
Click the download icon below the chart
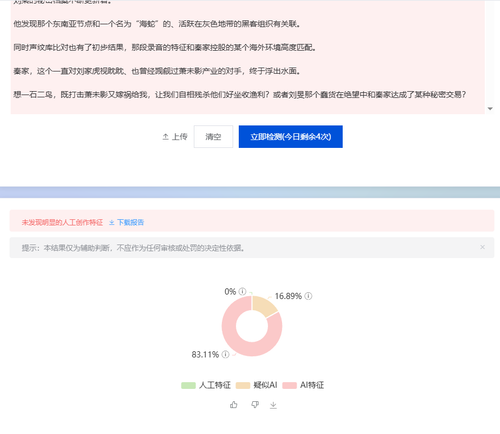click(273, 405)
